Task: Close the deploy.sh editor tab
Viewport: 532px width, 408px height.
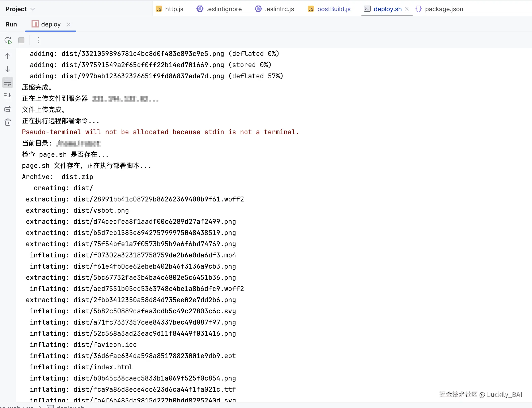Action: click(x=407, y=9)
